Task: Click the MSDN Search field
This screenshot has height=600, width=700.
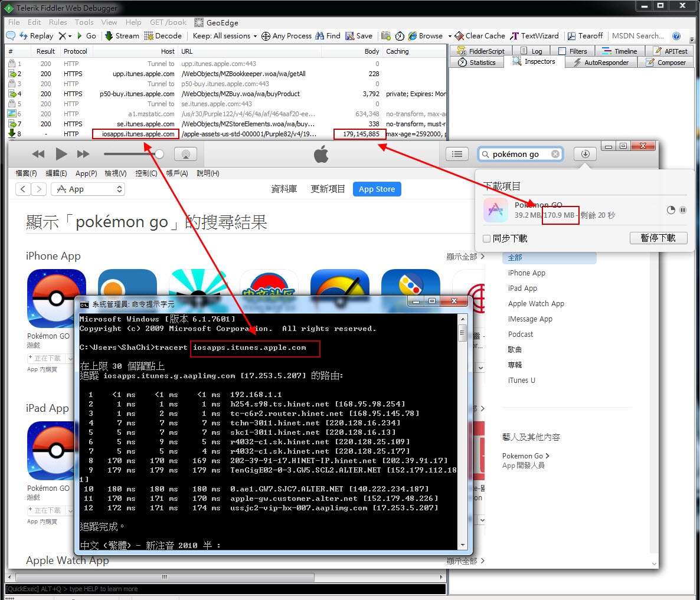Action: (637, 35)
